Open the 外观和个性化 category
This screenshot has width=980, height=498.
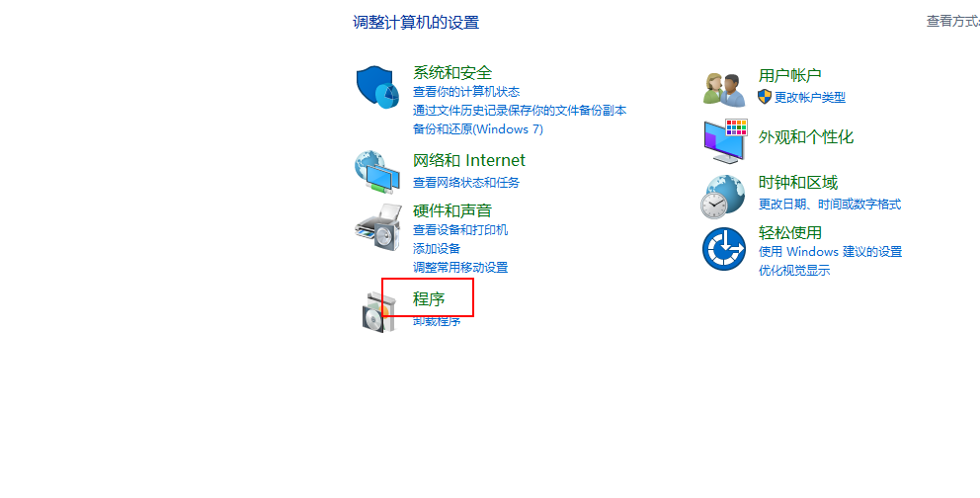(806, 136)
